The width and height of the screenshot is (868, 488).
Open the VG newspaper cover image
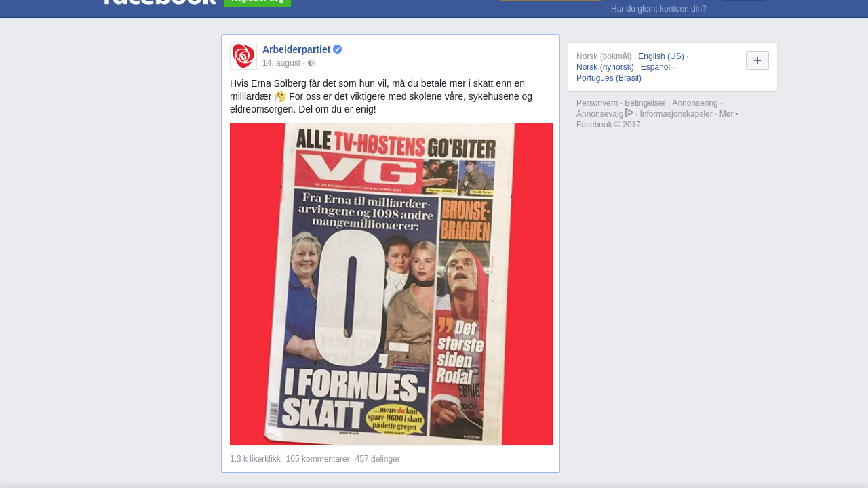coord(391,284)
